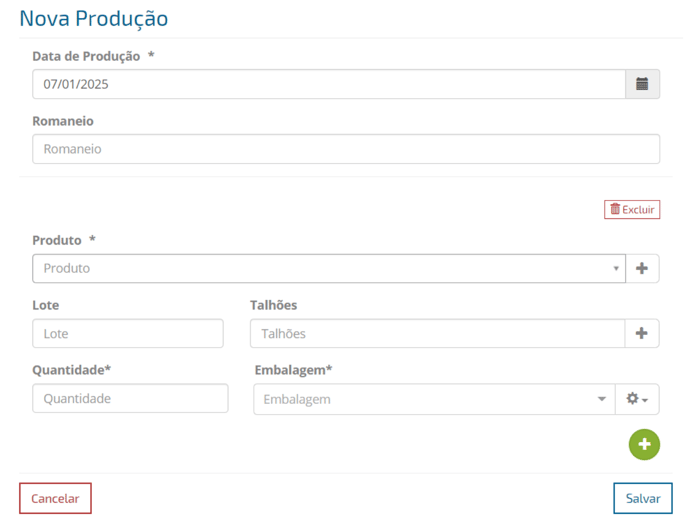The image size is (688, 523).
Task: Click the Nova Produção page heading
Action: (93, 18)
